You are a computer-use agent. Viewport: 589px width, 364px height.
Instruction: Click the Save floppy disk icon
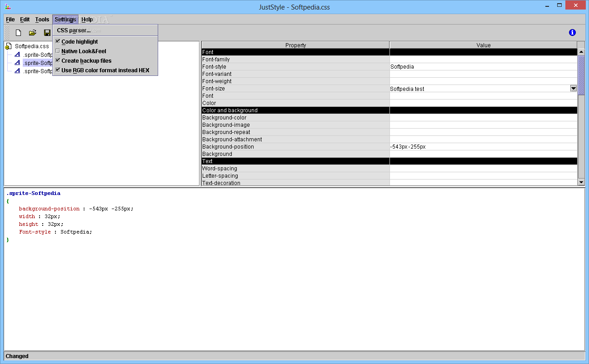click(x=47, y=33)
